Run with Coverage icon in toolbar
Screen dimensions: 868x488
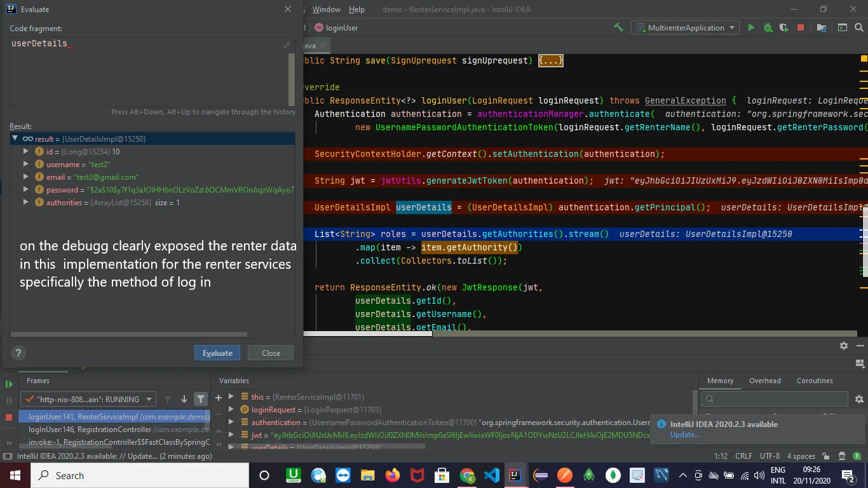(x=784, y=27)
